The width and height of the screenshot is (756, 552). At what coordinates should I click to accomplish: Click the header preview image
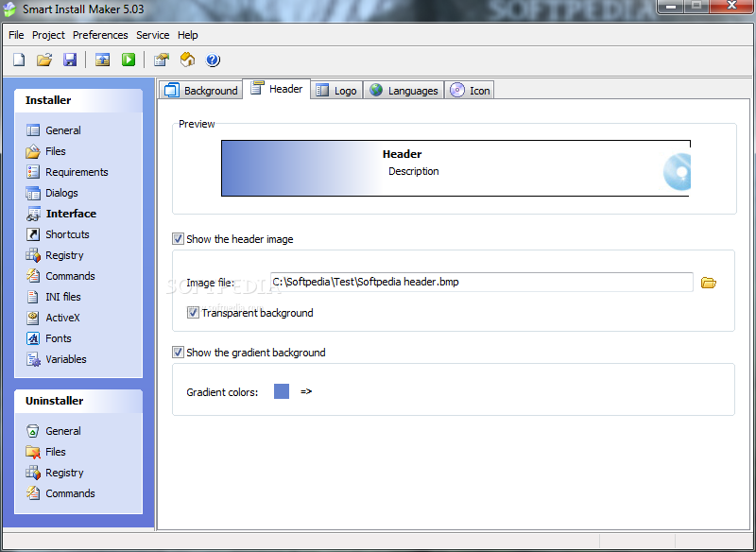coord(455,168)
